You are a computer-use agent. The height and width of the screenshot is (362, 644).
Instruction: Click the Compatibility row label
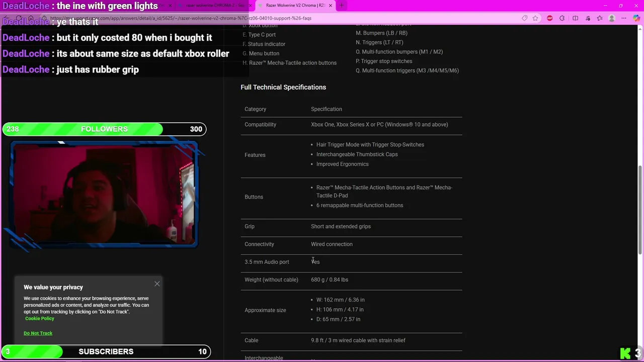tap(260, 125)
